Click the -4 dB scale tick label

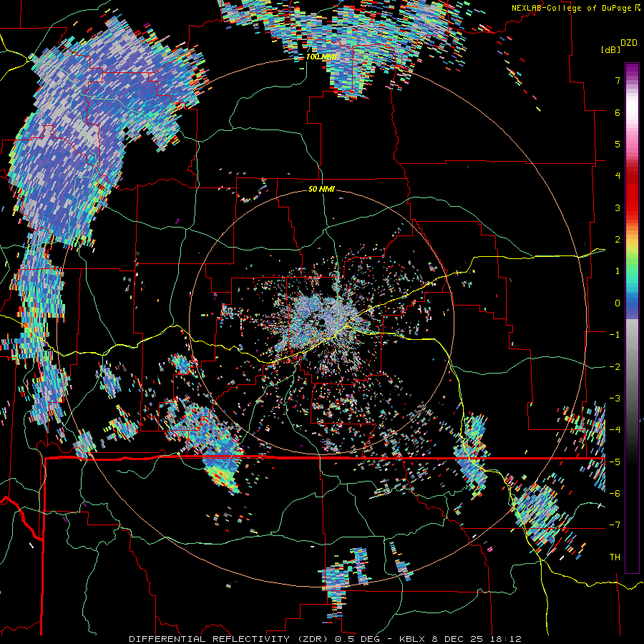tap(615, 430)
